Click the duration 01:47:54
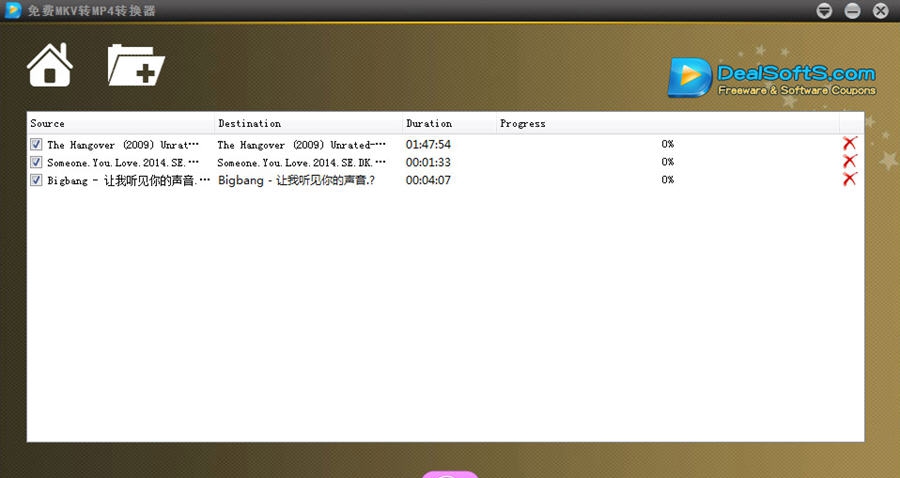 [428, 144]
